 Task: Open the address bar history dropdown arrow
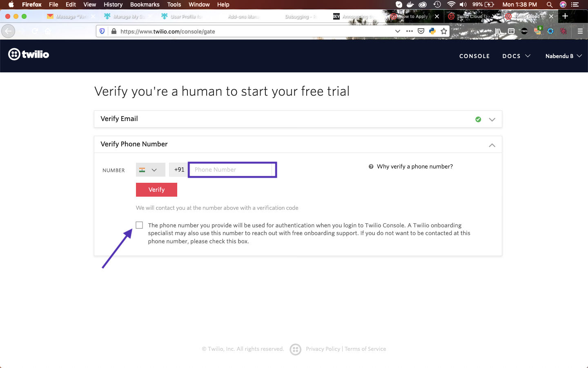click(x=398, y=31)
